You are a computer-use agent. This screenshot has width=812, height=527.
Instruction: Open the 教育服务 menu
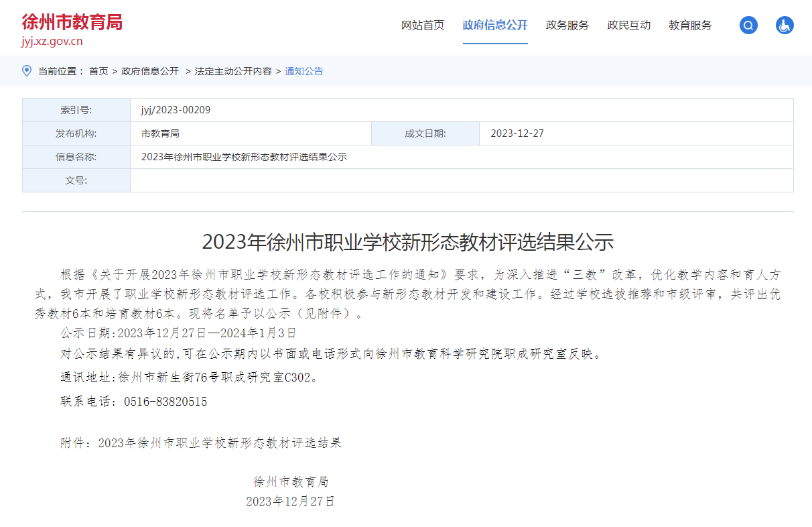690,25
